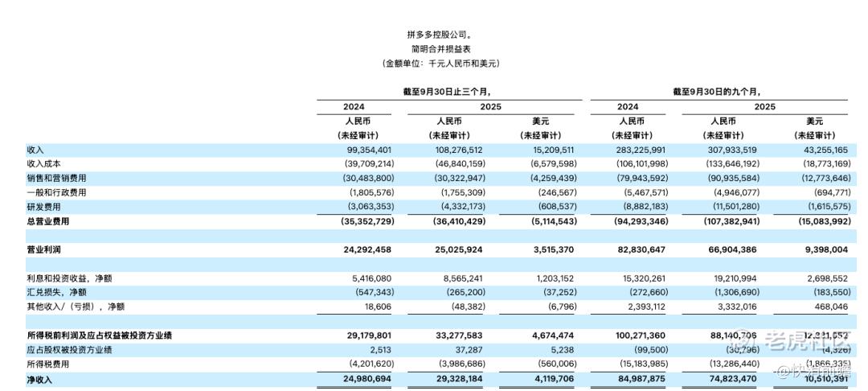Click the unit note 金额单位：千元人民币和美元
Image resolution: width=868 pixels, height=391 pixels.
click(x=441, y=64)
